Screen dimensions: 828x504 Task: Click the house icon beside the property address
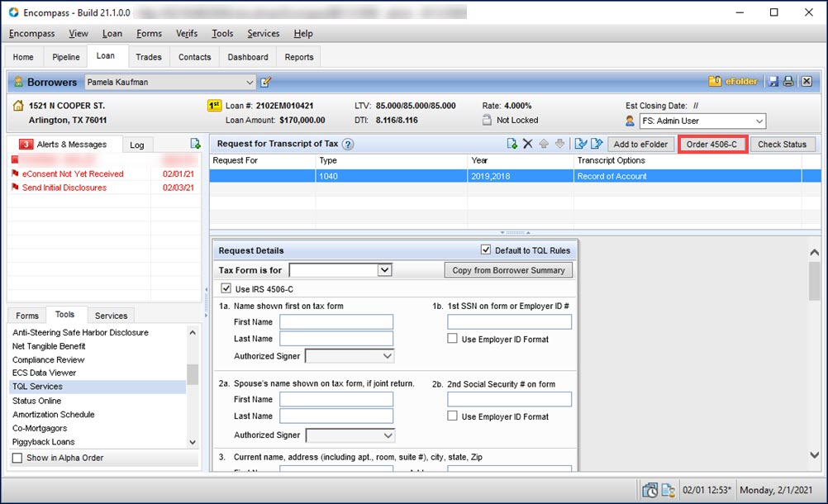click(x=18, y=106)
